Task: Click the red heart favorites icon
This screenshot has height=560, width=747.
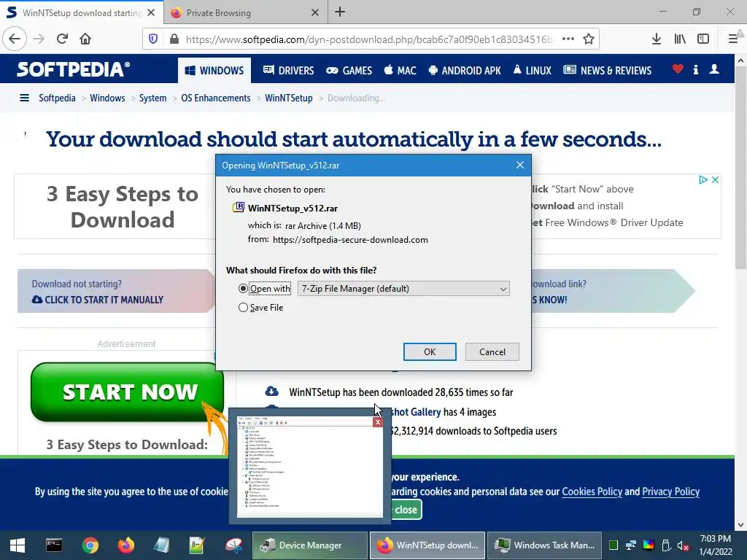Action: [678, 69]
